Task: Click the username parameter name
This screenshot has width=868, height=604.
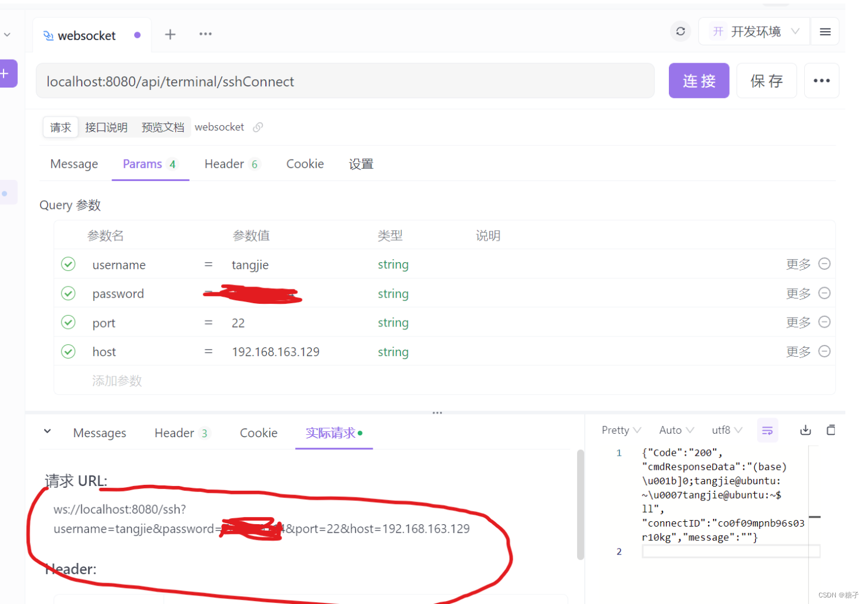Action: (x=119, y=265)
